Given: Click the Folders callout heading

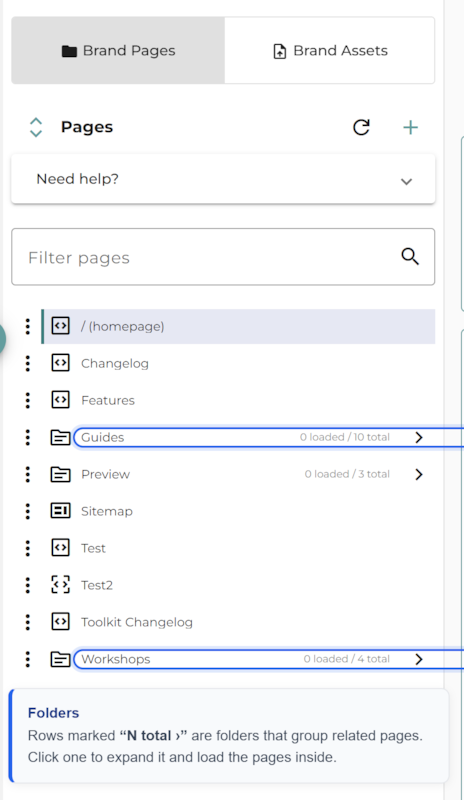Looking at the screenshot, I should (x=54, y=713).
